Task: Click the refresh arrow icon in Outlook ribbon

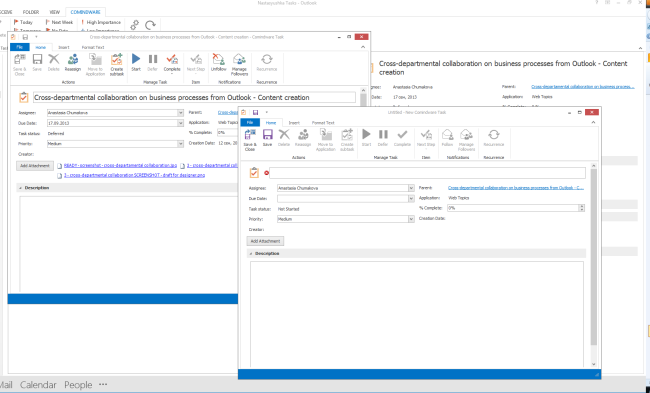Action: [150, 25]
